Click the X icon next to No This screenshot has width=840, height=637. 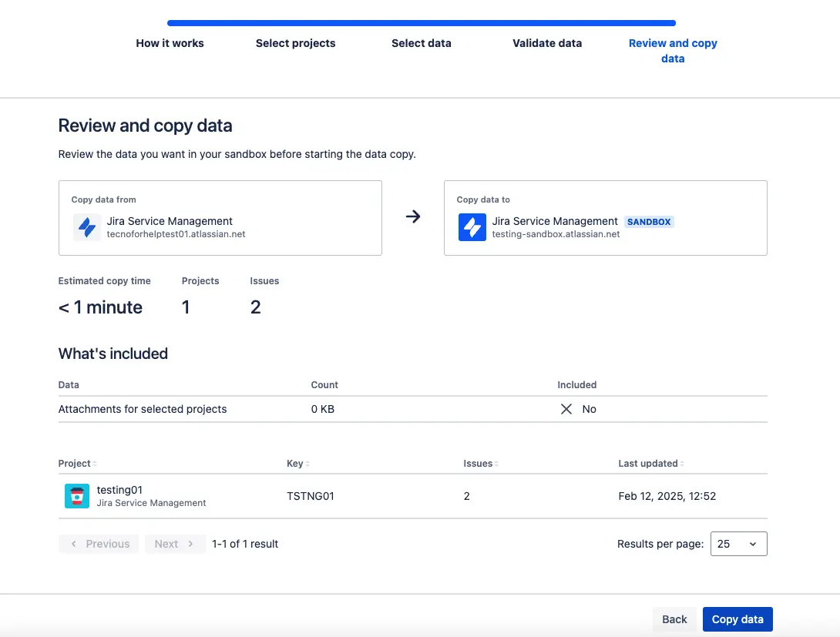(566, 409)
